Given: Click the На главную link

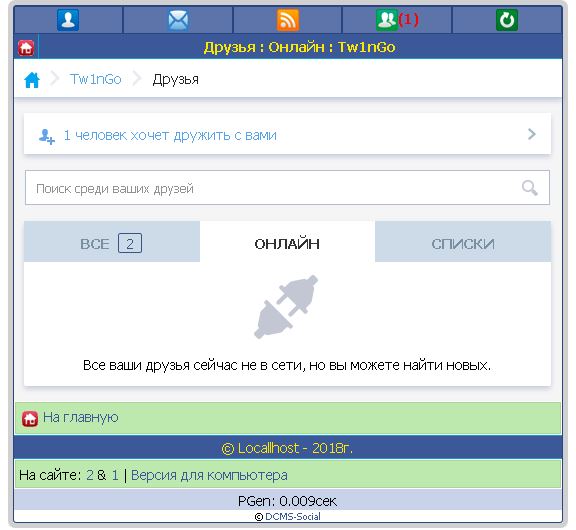Looking at the screenshot, I should click(80, 418).
